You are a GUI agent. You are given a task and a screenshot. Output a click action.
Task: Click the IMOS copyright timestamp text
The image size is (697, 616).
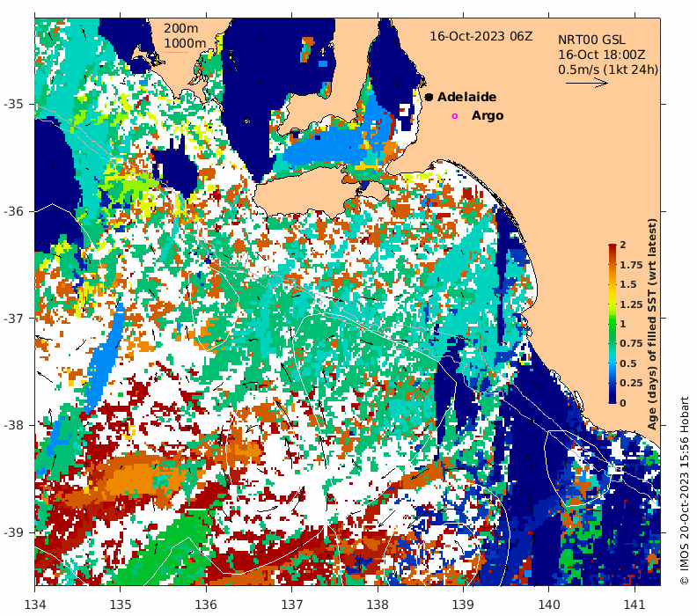(684, 491)
